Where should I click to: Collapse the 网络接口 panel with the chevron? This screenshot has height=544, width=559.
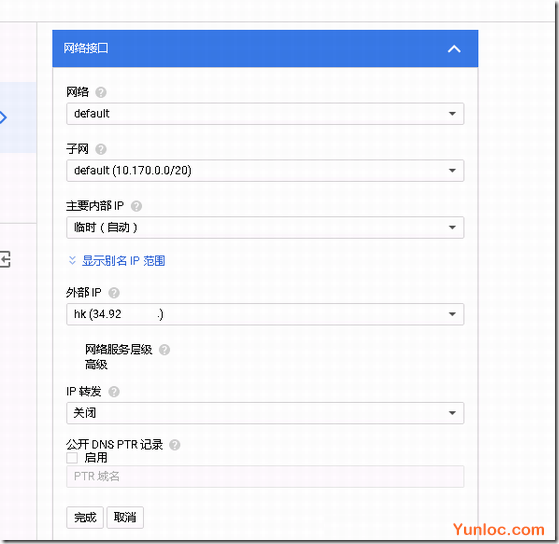pos(454,49)
